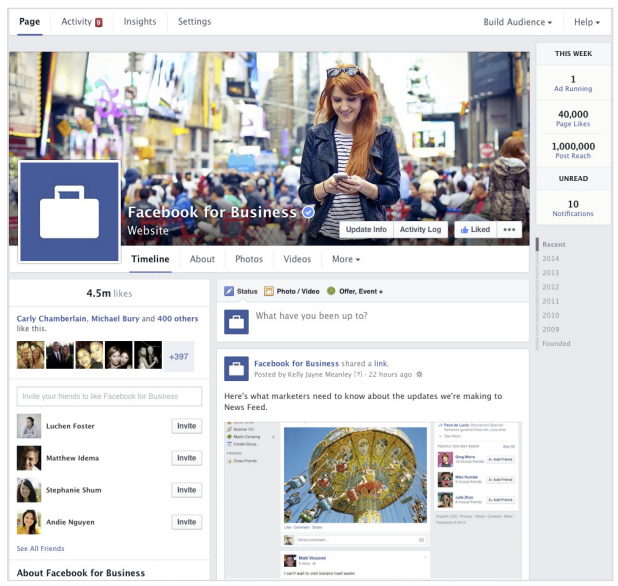
Task: Select the Videos tab
Action: pos(297,259)
